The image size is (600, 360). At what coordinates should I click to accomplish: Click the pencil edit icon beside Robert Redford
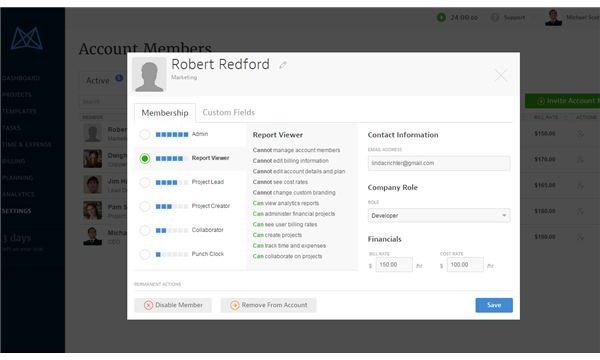[x=282, y=65]
